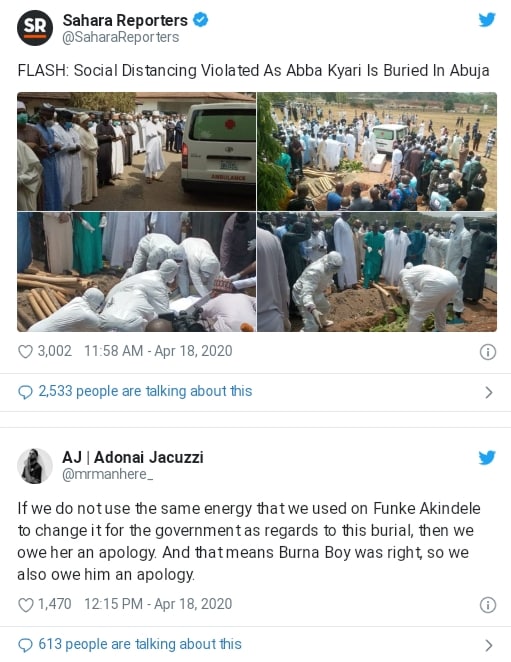Expand the 613 people conversation chevron

[x=489, y=646]
